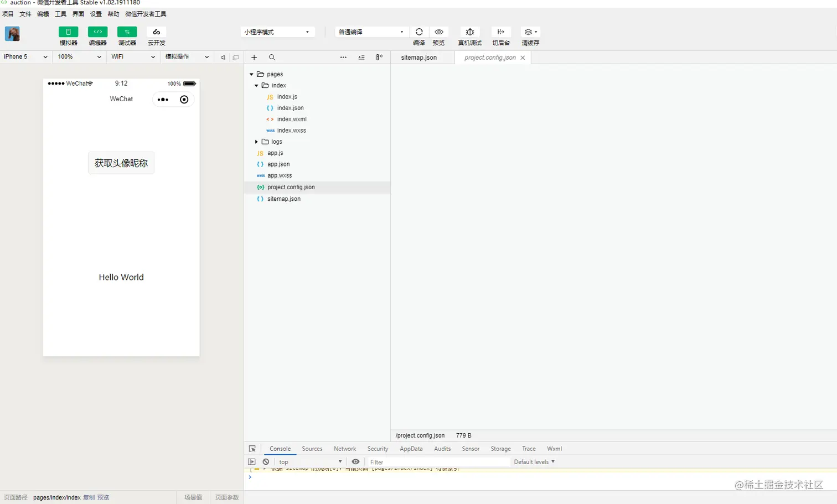
Task: Click the compile refresh icon
Action: tap(419, 32)
